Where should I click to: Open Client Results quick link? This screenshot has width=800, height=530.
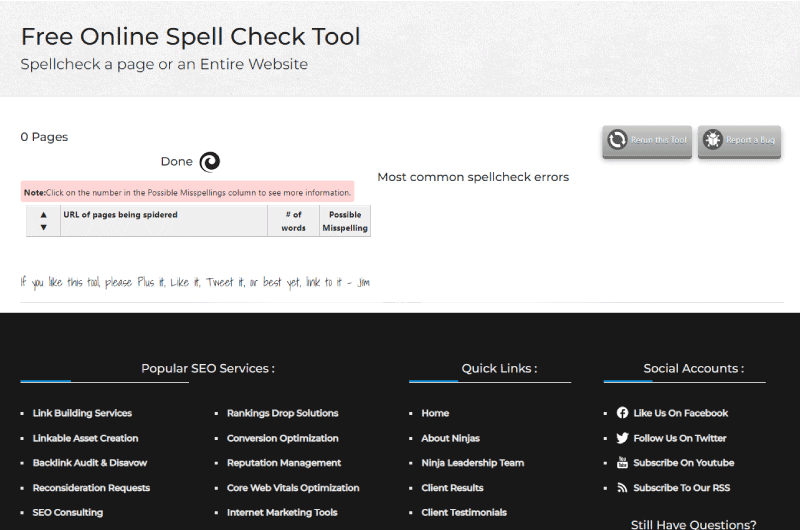452,488
